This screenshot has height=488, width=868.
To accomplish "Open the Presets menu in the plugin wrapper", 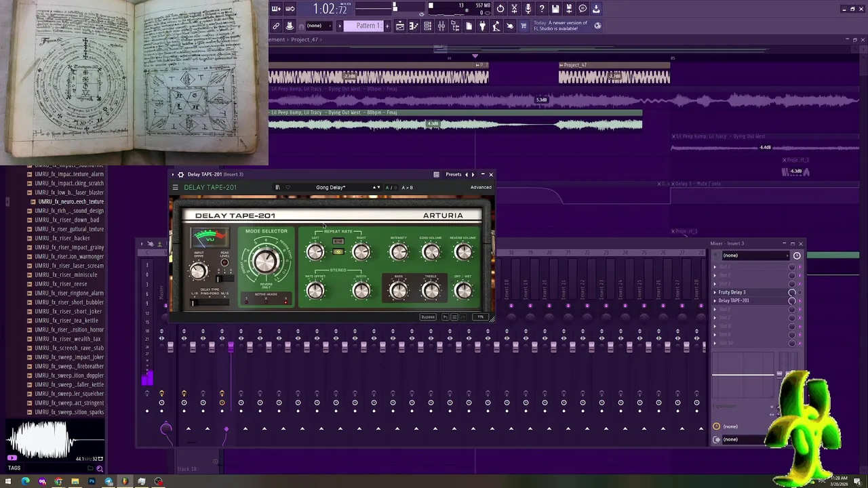I will click(454, 174).
